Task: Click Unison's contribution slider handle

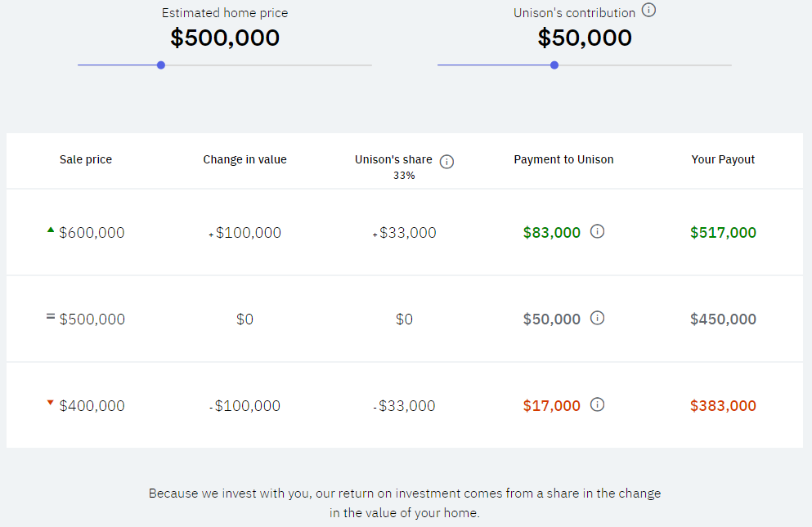Action: click(554, 65)
